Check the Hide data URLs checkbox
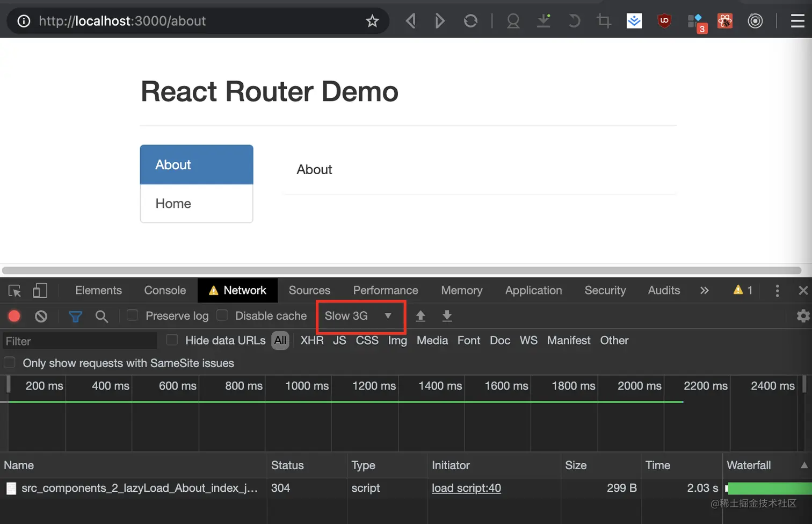This screenshot has height=524, width=812. (x=172, y=340)
